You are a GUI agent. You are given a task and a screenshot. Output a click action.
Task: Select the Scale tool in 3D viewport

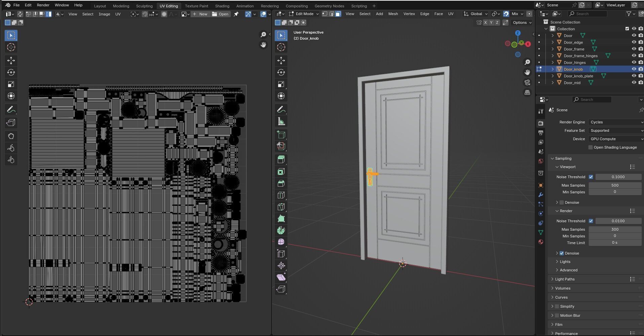point(281,84)
